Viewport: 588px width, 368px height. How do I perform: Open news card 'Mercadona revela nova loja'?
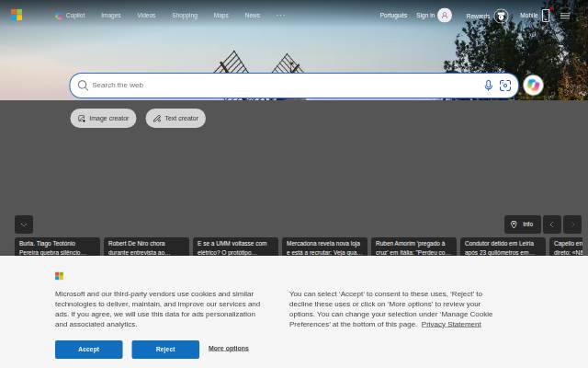(324, 247)
